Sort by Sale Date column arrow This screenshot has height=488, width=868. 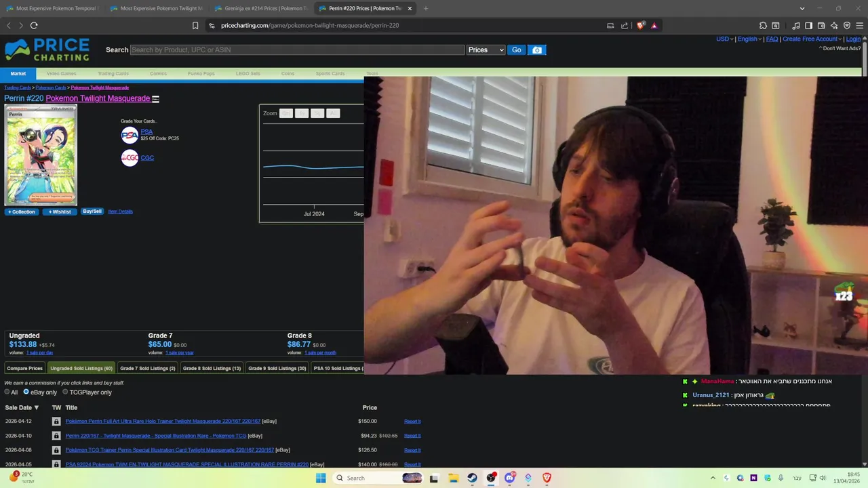[37, 408]
